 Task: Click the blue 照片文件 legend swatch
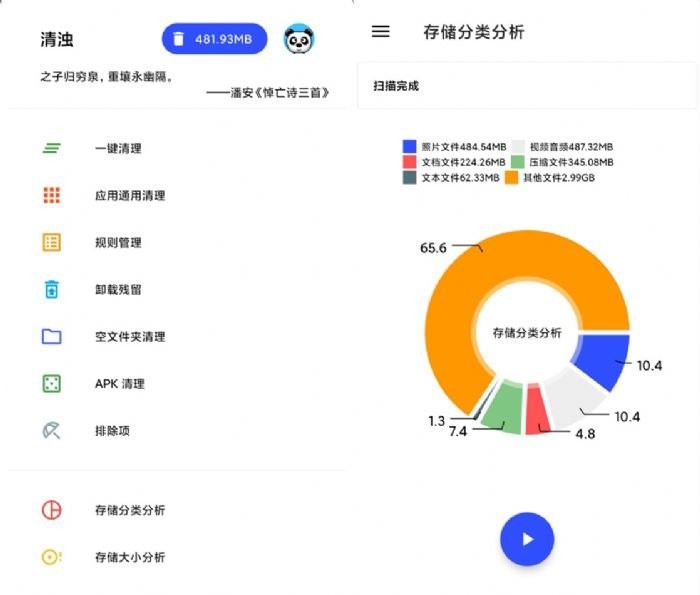click(409, 146)
